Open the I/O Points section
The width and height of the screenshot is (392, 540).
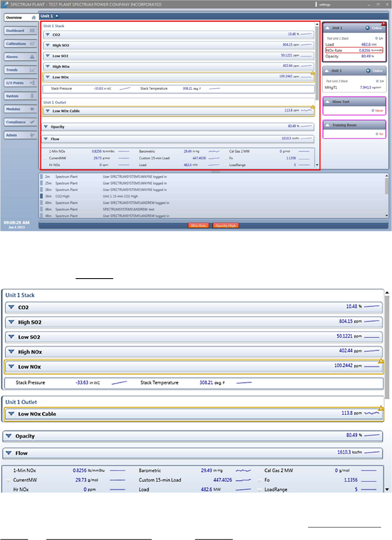[21, 83]
